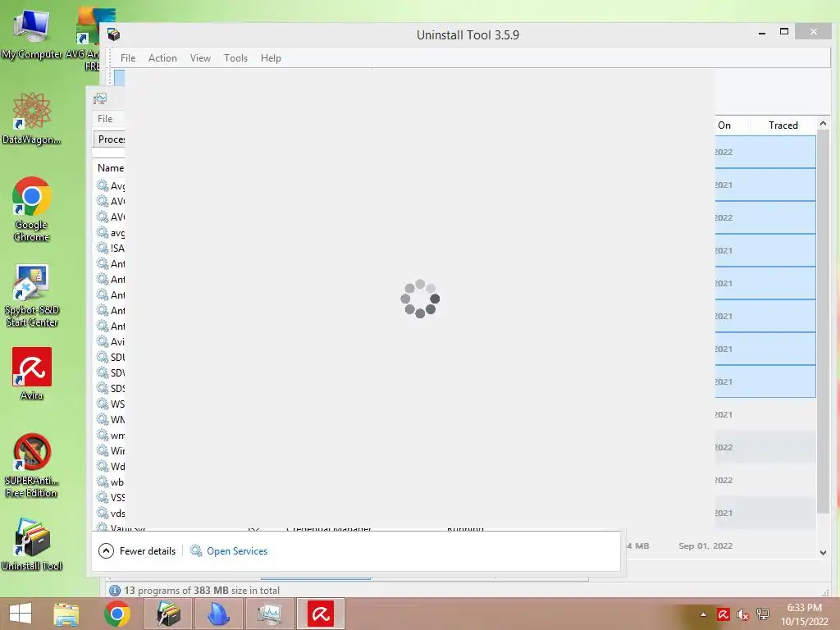Image resolution: width=840 pixels, height=630 pixels.
Task: Click the info icon in status bar
Action: (115, 591)
